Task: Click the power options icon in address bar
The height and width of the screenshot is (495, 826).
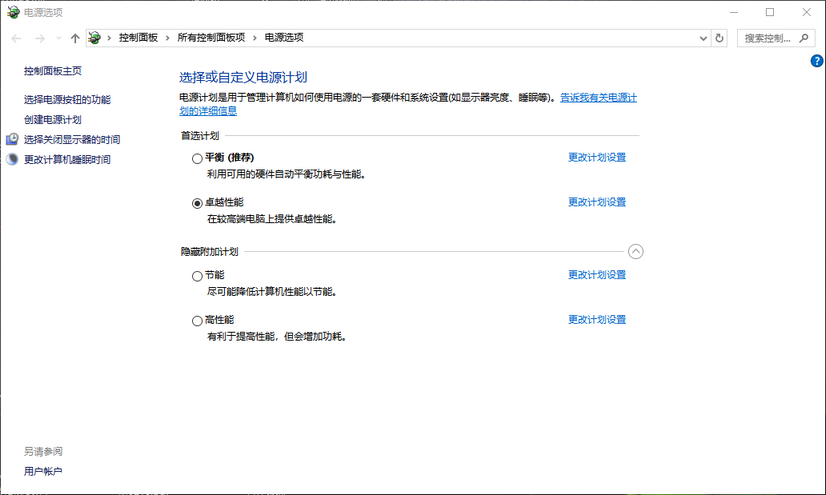Action: [x=95, y=38]
